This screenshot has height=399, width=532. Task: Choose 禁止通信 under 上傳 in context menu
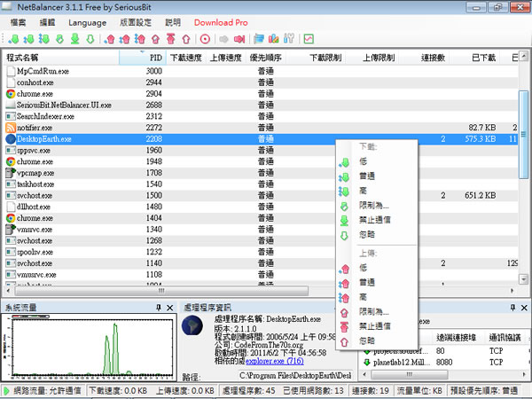coord(377,326)
